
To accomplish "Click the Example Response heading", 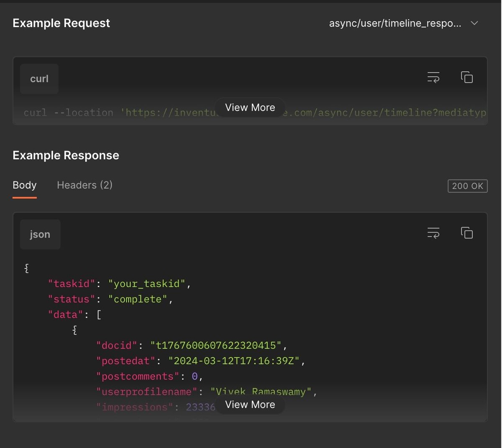I will click(66, 155).
